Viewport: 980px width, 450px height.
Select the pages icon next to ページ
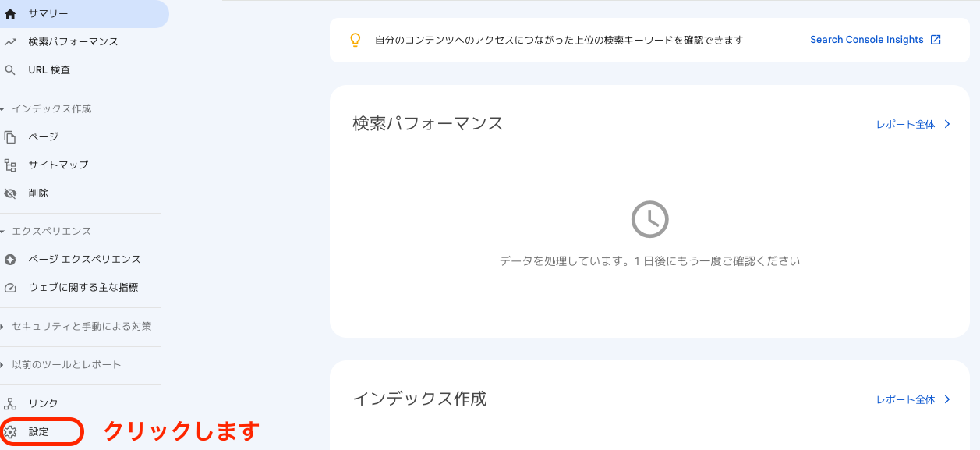[x=10, y=137]
